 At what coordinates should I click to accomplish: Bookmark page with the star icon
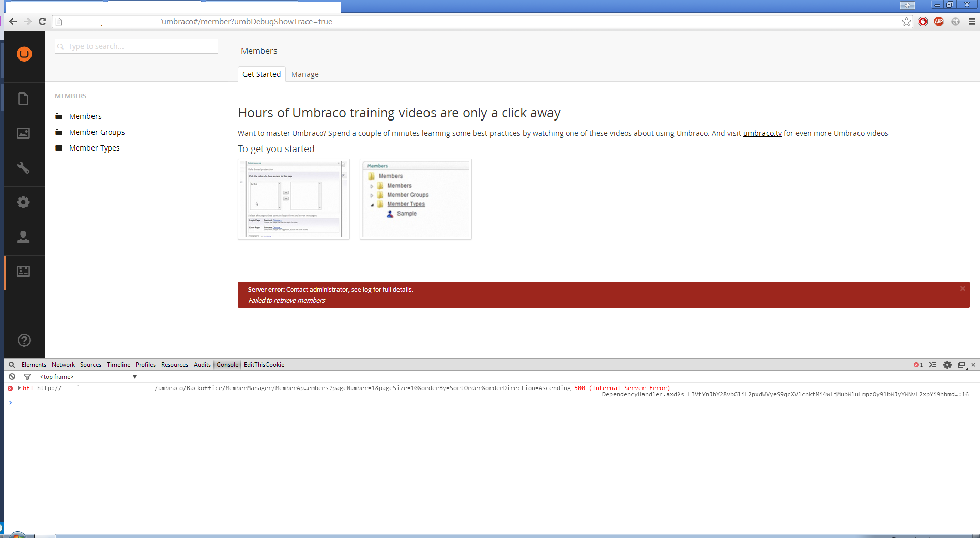(906, 21)
